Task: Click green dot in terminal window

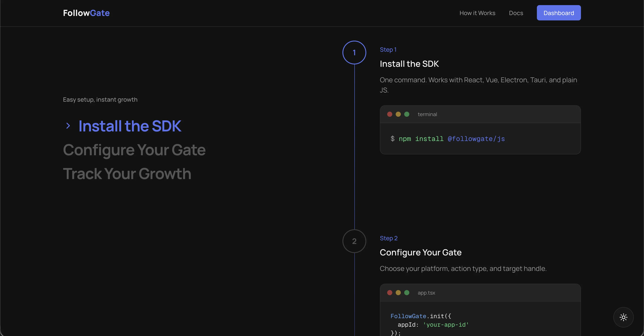Action: click(407, 114)
